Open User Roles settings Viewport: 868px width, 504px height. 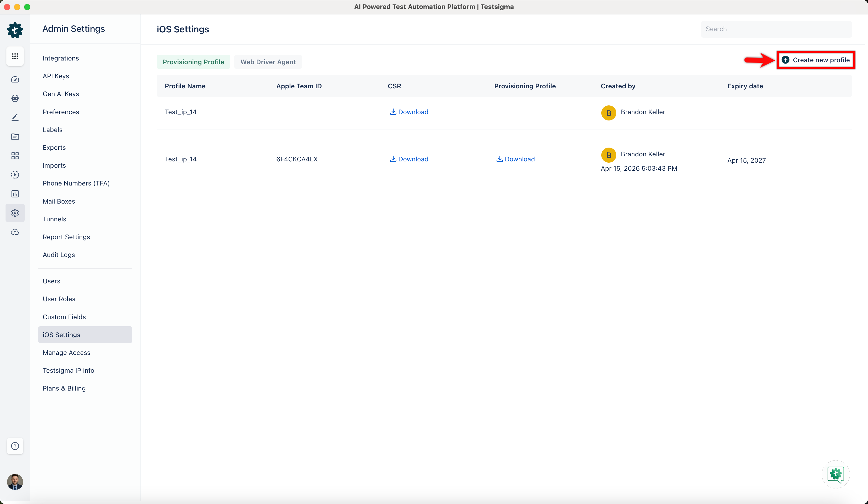[x=59, y=299]
